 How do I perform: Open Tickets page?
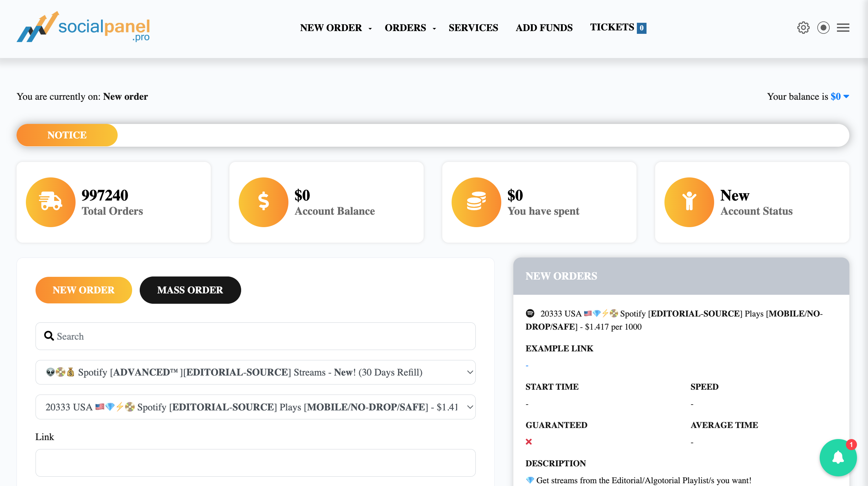[612, 27]
